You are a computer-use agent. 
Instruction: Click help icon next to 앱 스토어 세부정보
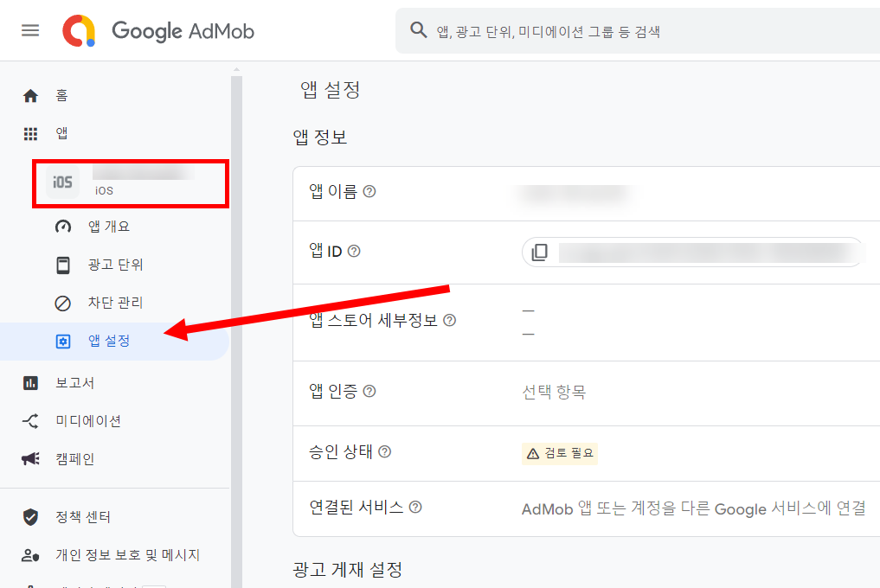(x=450, y=320)
